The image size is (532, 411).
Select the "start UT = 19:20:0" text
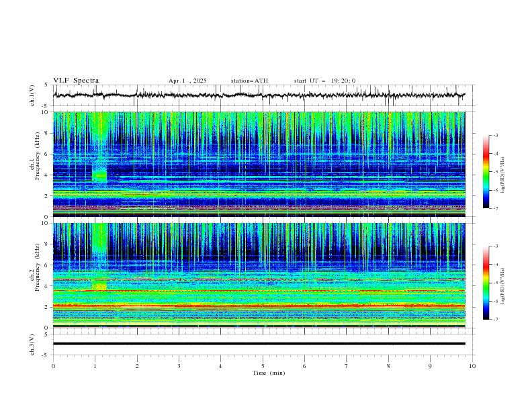point(324,81)
